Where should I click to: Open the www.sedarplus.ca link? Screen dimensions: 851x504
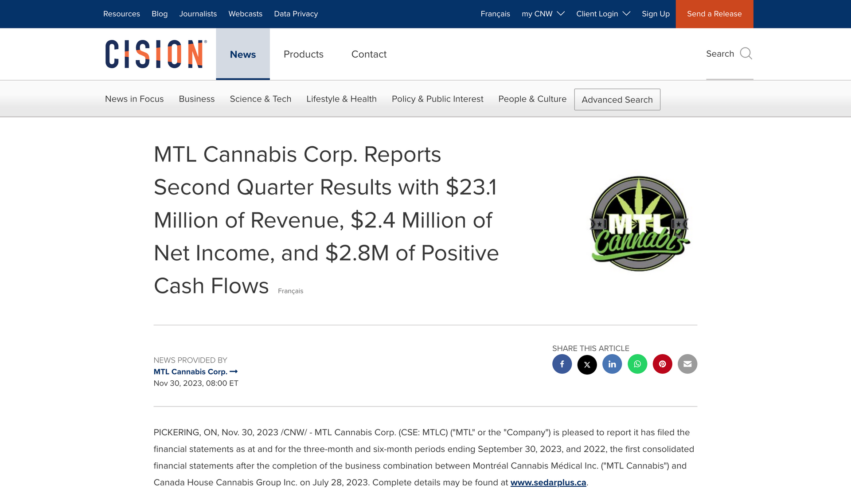coord(548,482)
